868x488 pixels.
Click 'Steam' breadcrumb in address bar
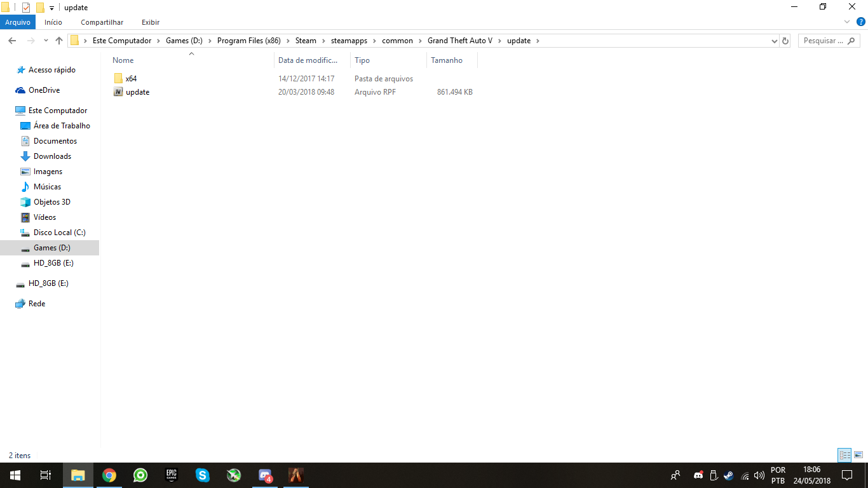306,41
